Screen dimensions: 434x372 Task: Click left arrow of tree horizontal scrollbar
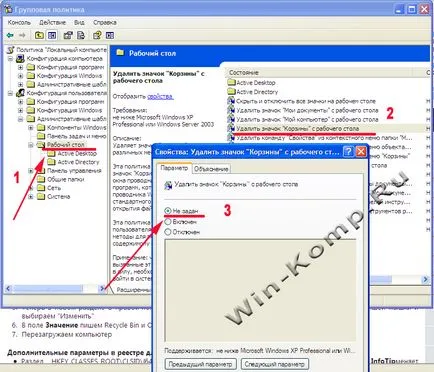click(8, 289)
